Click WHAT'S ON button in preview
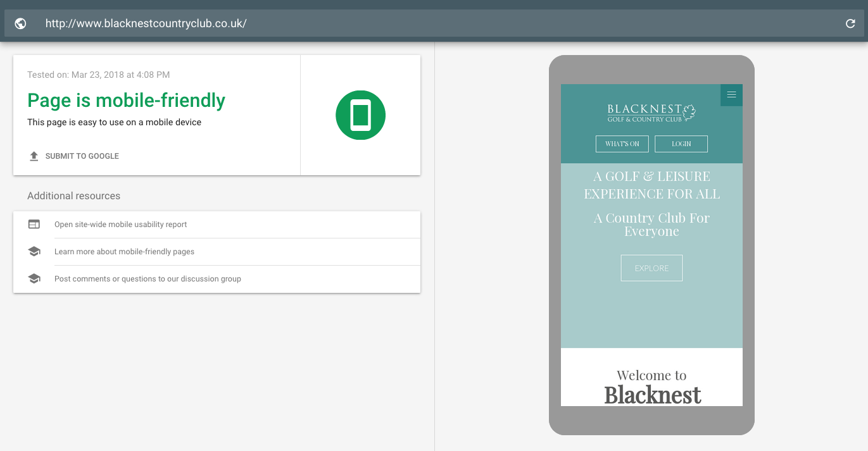This screenshot has width=868, height=451. point(622,144)
